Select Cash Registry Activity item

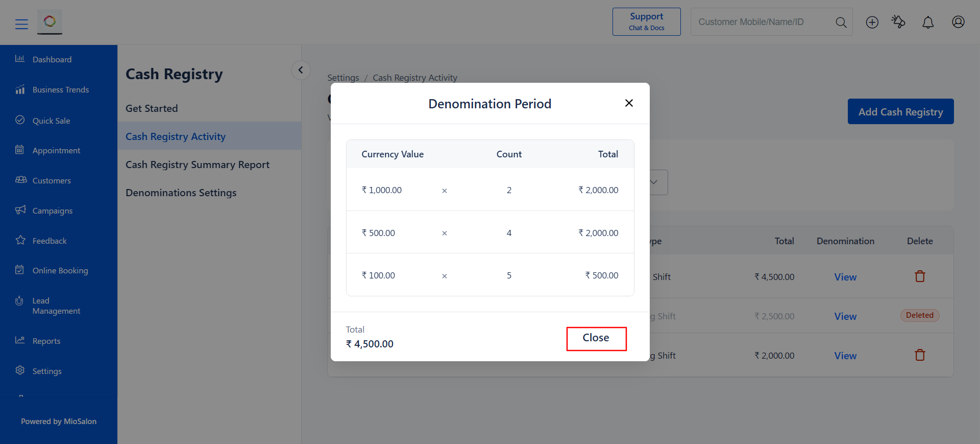tap(209, 136)
